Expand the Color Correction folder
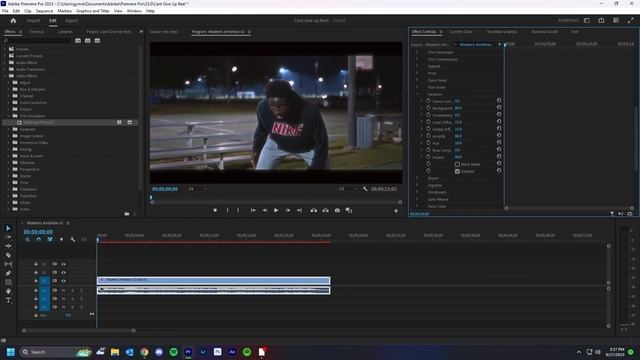Image resolution: width=640 pixels, height=360 pixels. [x=9, y=102]
